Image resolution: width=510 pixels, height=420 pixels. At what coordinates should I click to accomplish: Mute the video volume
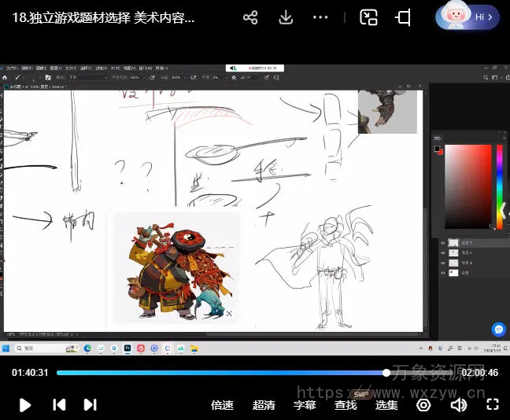(x=459, y=405)
